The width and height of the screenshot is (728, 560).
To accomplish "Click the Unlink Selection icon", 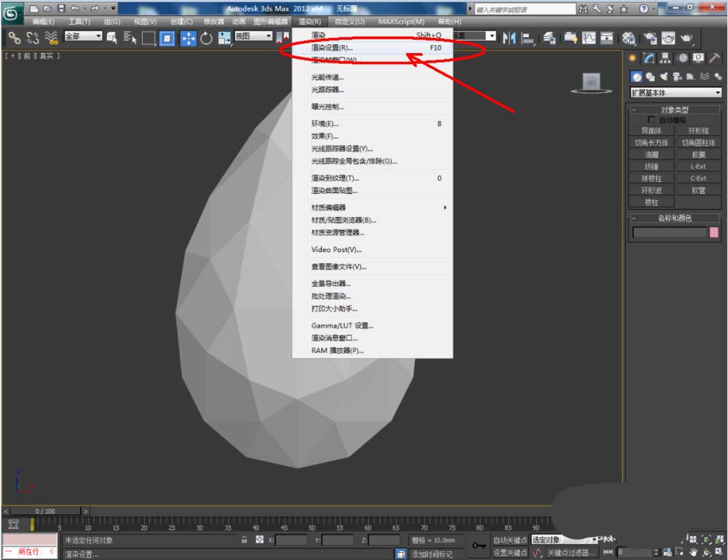I will pyautogui.click(x=33, y=38).
